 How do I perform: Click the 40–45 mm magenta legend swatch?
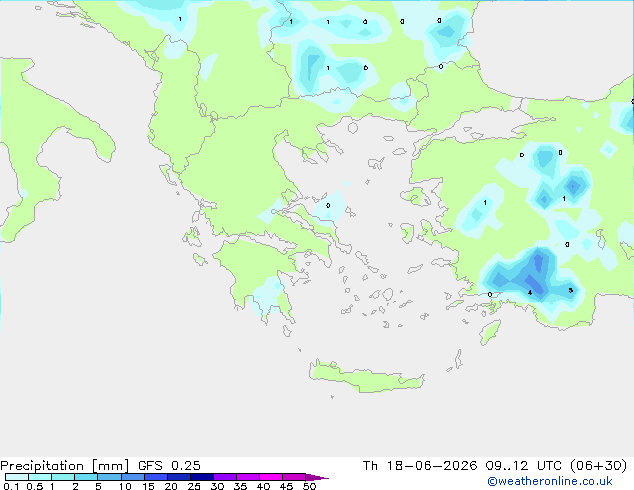click(x=271, y=477)
